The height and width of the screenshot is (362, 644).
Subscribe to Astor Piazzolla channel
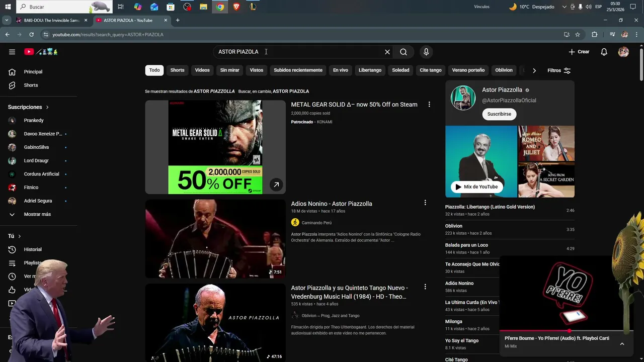click(x=499, y=114)
